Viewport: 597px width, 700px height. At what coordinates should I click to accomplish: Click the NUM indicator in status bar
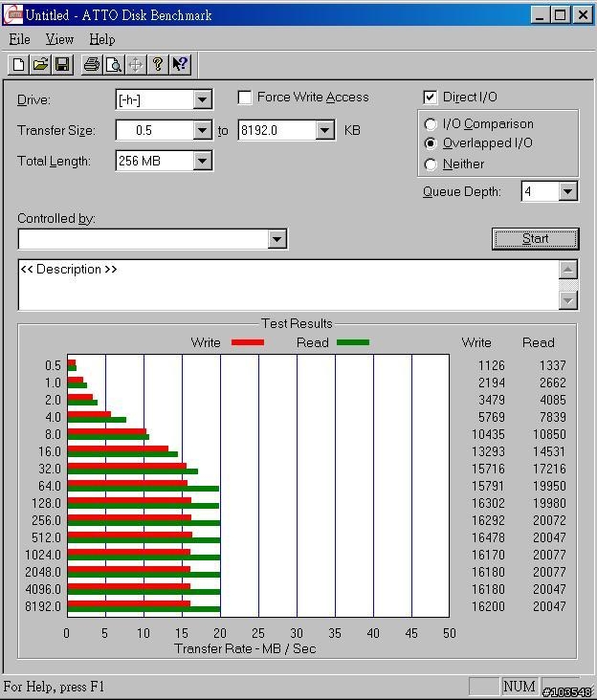coord(519,687)
